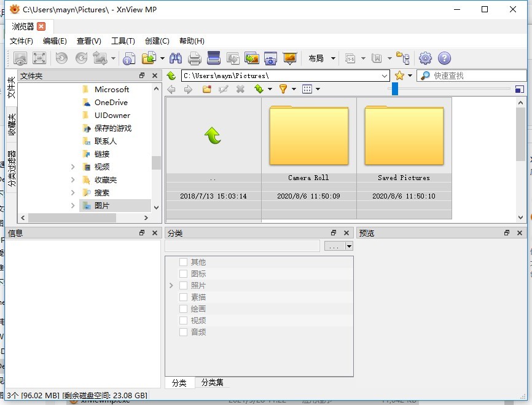Click the search binoculars icon on the toolbar

[x=176, y=58]
